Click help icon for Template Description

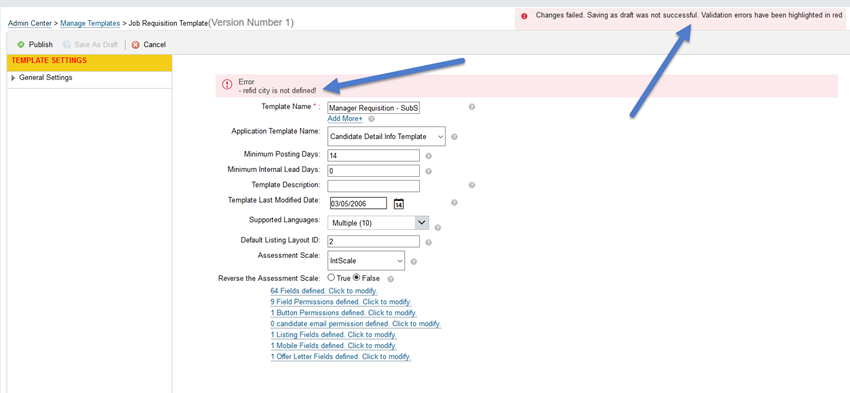click(472, 185)
